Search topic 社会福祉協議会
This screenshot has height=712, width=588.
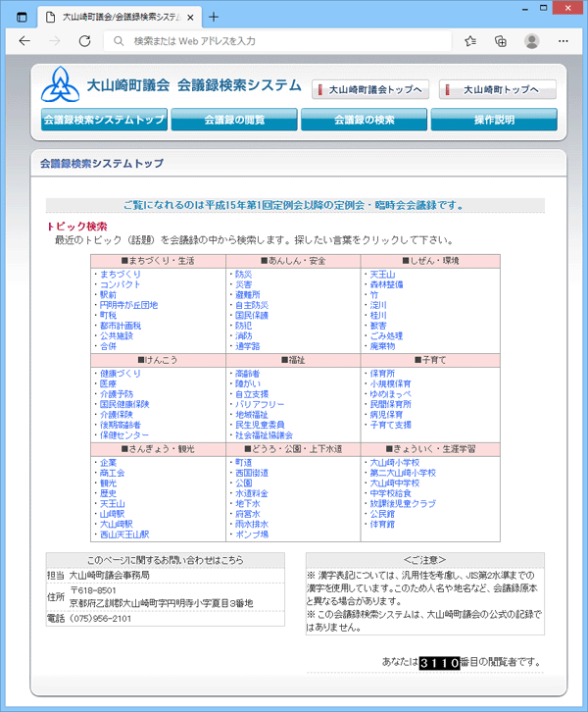[x=264, y=435]
